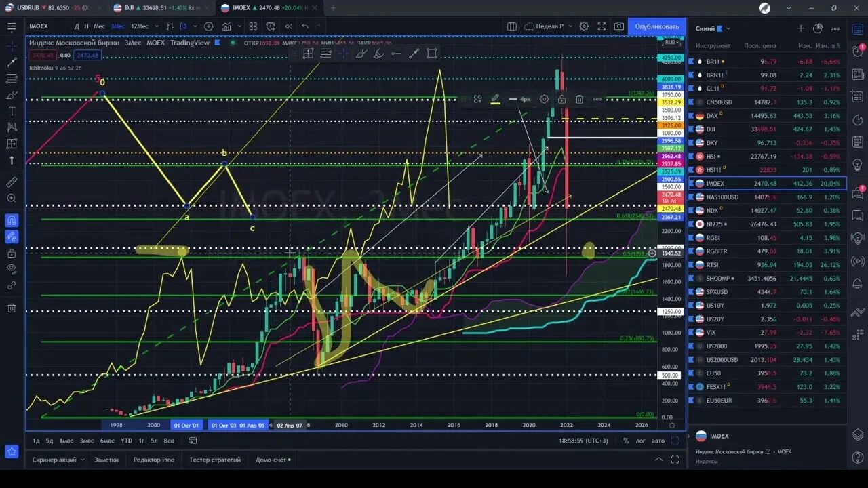
Task: Open a new browser tab
Action: tap(333, 7)
